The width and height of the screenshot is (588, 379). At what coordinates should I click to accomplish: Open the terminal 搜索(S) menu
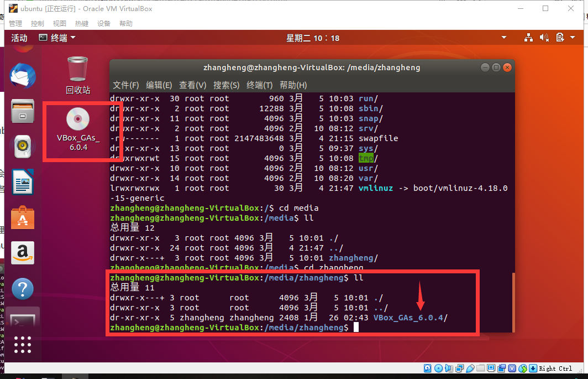pos(227,85)
